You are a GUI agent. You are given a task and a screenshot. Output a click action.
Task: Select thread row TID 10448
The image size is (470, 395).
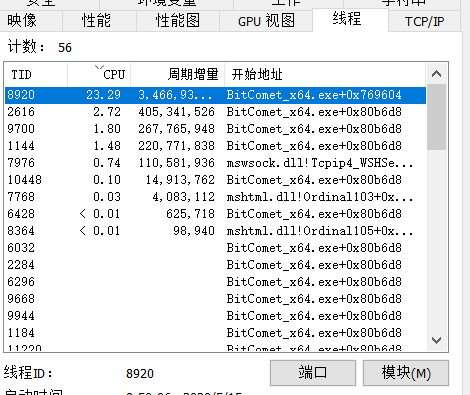(x=215, y=180)
